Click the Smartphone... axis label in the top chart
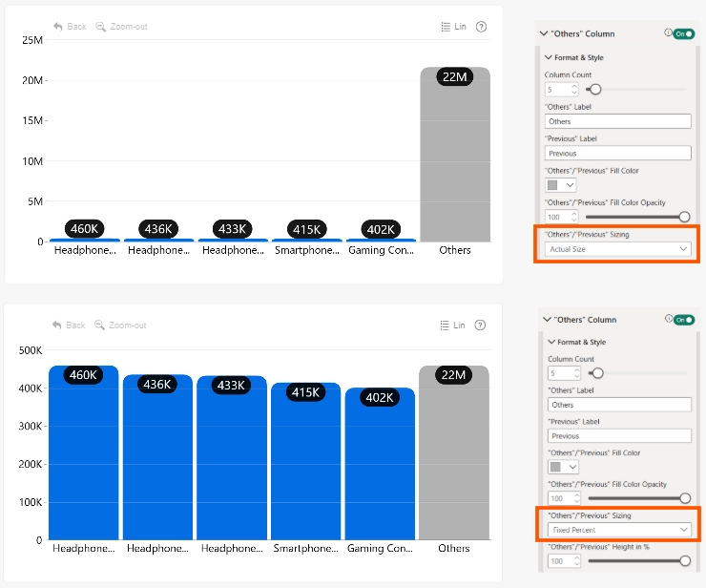Screen dimensions: 706x588 point(306,250)
